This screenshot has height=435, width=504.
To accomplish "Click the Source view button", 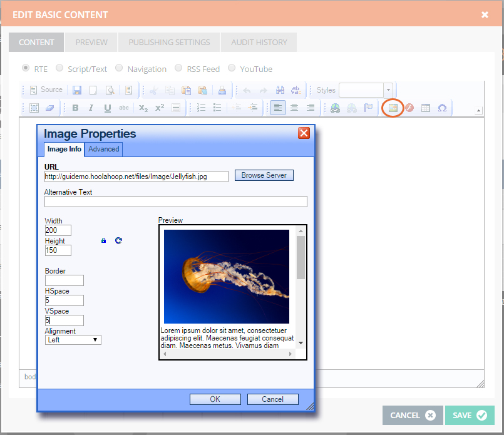I will click(x=46, y=90).
